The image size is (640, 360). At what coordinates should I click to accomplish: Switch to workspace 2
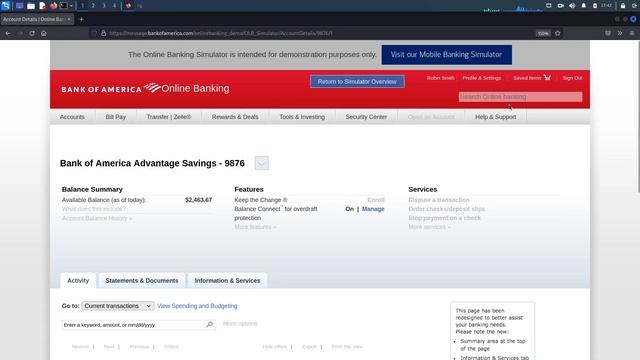[93, 6]
